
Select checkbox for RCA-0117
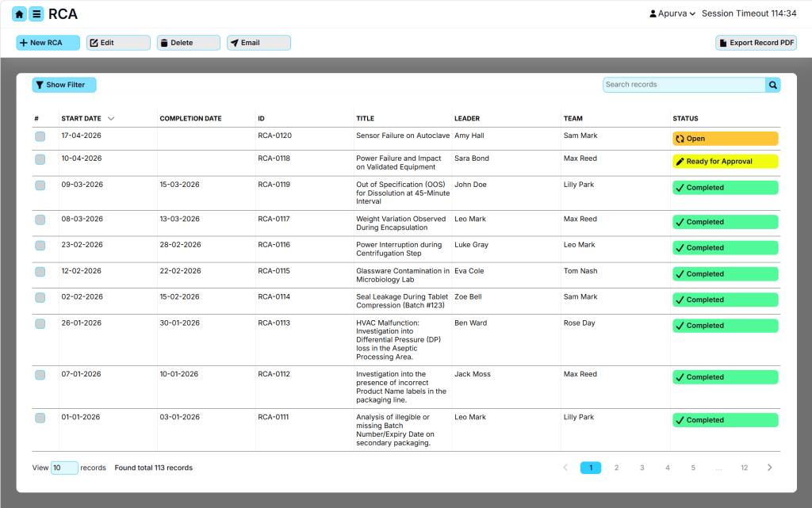tap(40, 220)
